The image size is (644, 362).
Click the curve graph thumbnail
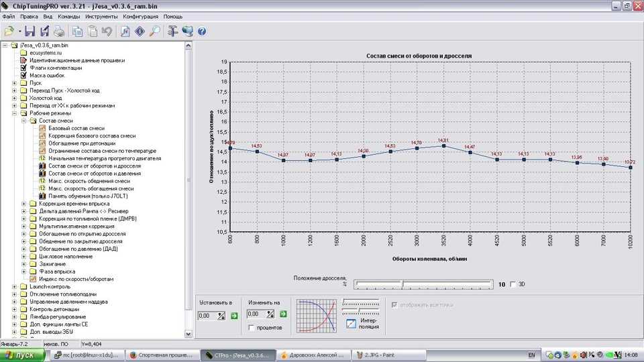tap(317, 316)
